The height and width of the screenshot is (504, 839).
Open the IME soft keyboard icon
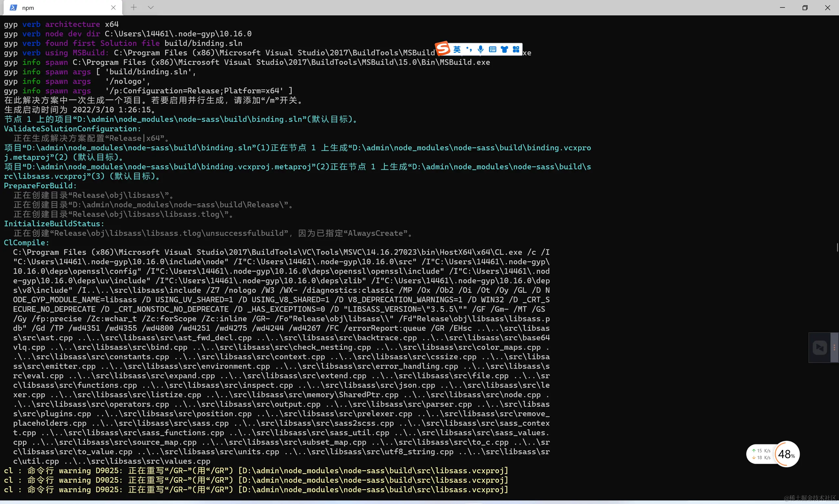(x=492, y=49)
